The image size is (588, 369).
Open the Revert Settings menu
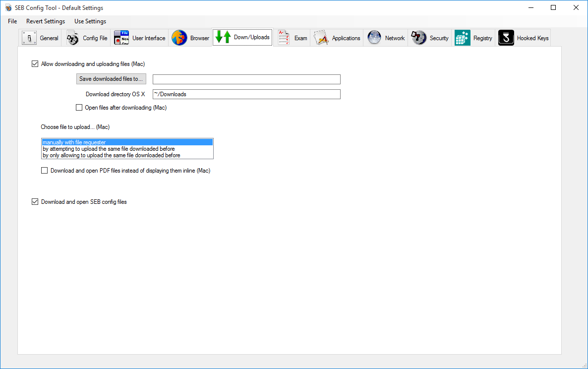46,21
